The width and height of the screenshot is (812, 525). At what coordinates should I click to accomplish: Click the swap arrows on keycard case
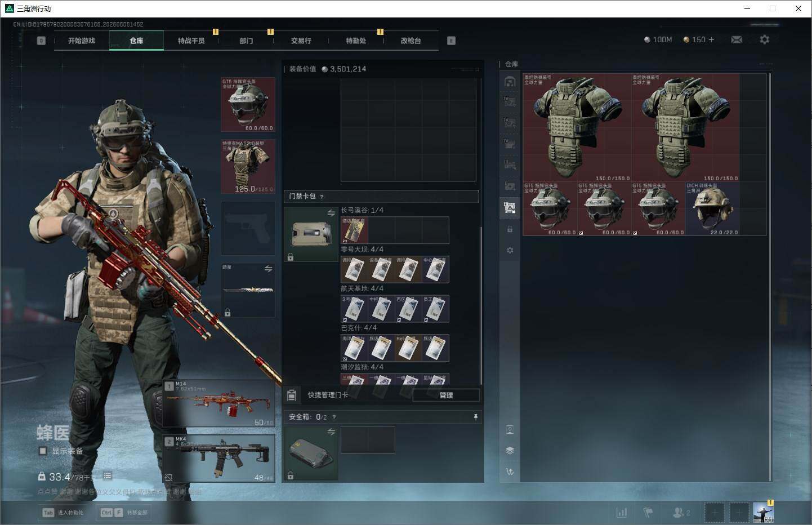(331, 213)
